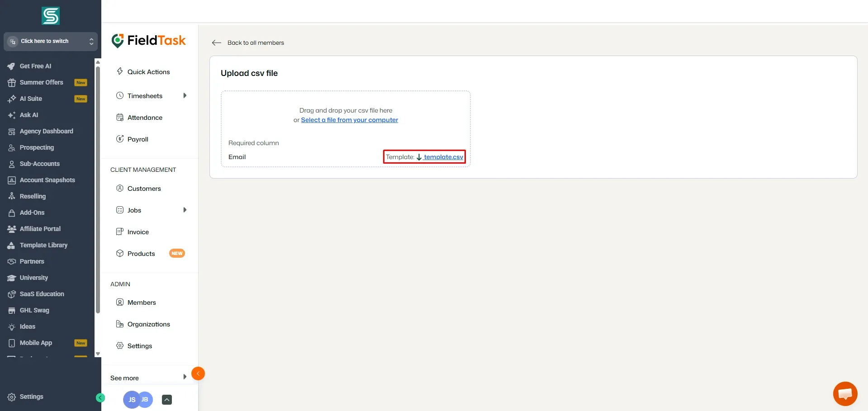The height and width of the screenshot is (411, 868).
Task: Click the up-chevron button beside user avatars
Action: 167,400
